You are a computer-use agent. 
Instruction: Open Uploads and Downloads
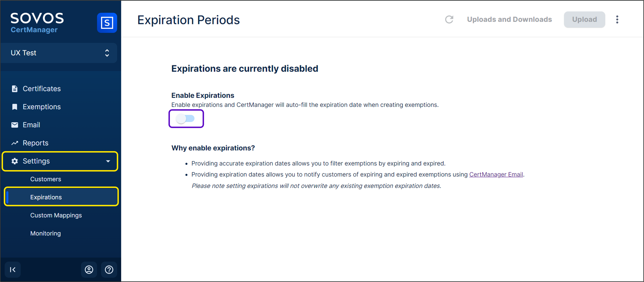(509, 19)
